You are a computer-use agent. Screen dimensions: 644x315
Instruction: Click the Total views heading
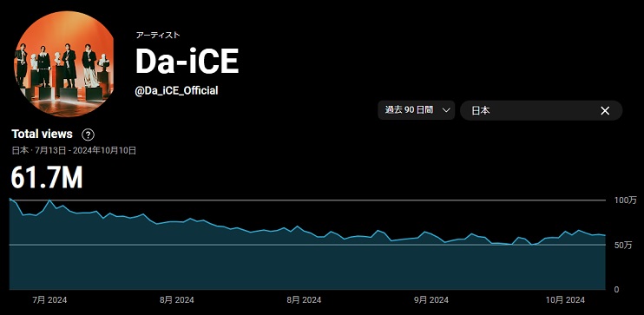[42, 134]
